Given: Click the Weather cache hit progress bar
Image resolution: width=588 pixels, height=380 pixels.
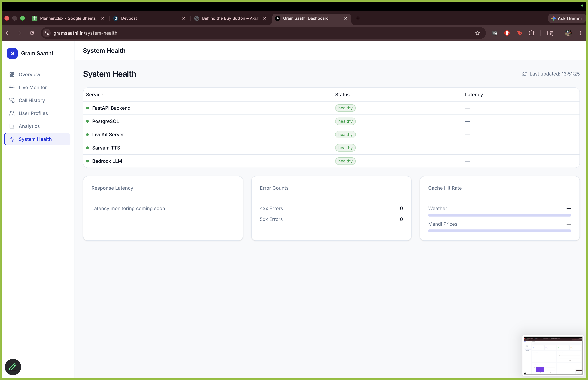Looking at the screenshot, I should [499, 215].
